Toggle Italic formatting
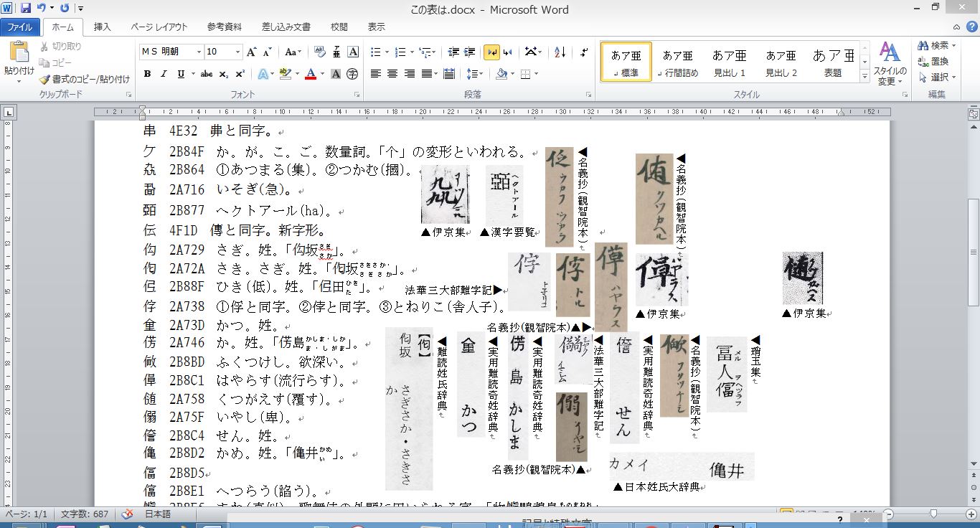980x528 pixels. click(x=164, y=74)
